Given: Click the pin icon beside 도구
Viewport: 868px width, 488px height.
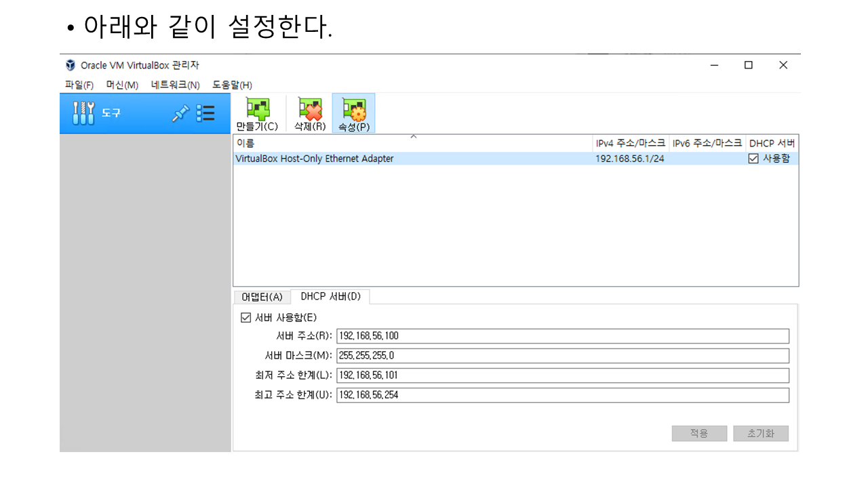Looking at the screenshot, I should coord(180,113).
